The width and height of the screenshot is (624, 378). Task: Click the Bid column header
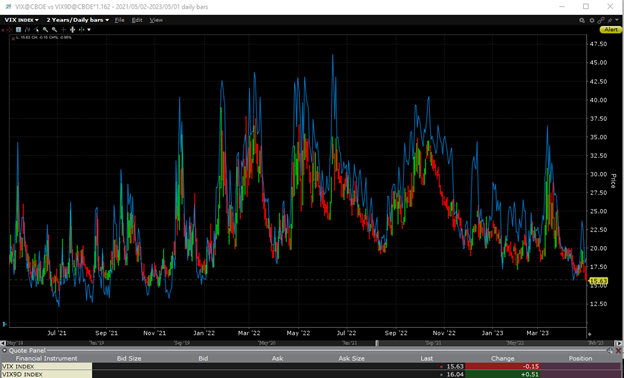[203, 359]
